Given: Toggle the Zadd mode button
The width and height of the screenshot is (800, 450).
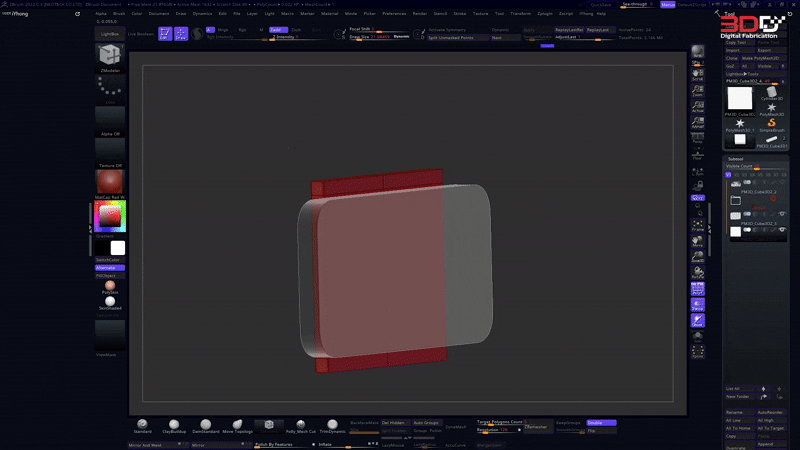Looking at the screenshot, I should point(276,30).
